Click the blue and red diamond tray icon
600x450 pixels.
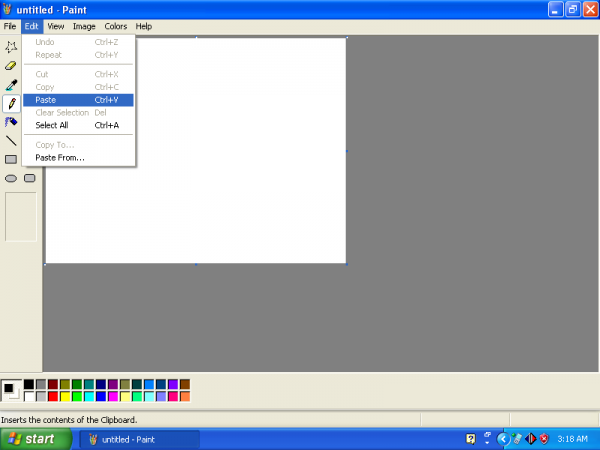(530, 439)
